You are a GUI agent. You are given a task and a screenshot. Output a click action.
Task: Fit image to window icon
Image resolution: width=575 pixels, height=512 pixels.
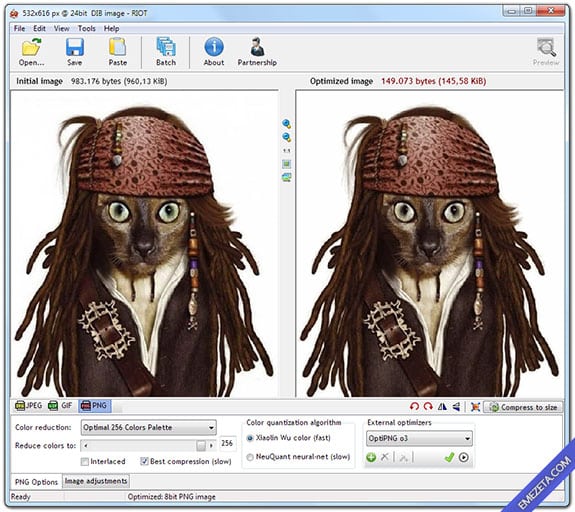[x=287, y=164]
